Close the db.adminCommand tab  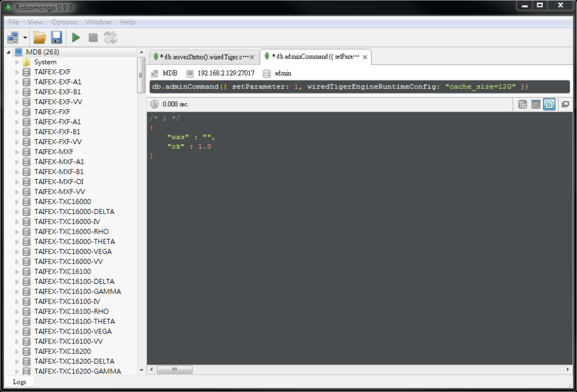click(365, 57)
